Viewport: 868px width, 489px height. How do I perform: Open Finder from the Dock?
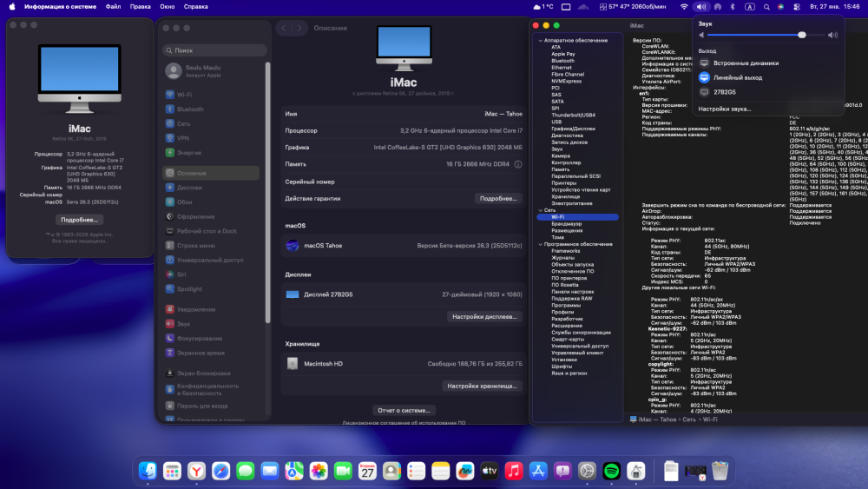pyautogui.click(x=148, y=471)
